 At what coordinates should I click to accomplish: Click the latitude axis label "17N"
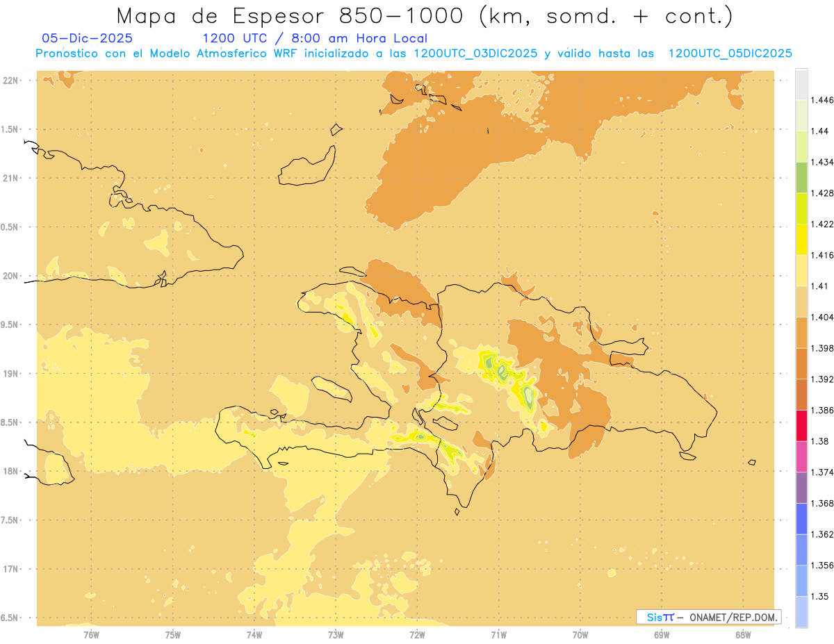tap(10, 570)
